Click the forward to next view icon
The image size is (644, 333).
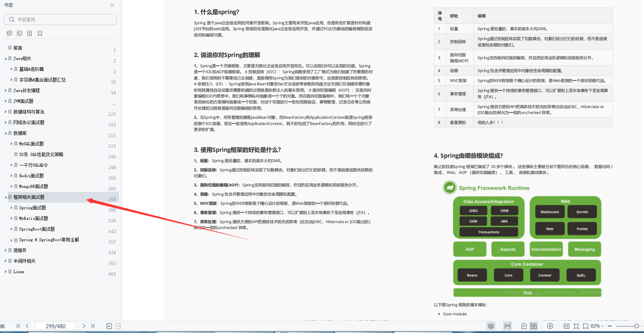[118, 326]
